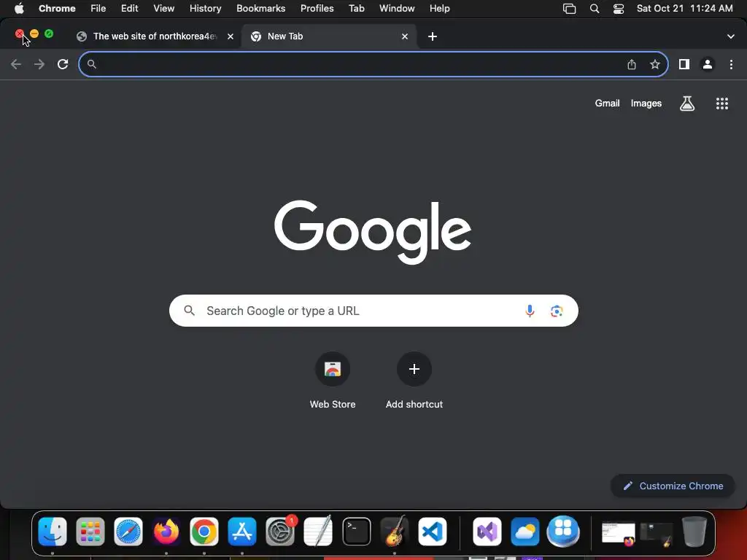The width and height of the screenshot is (747, 560).
Task: Open the Images link
Action: pos(646,104)
